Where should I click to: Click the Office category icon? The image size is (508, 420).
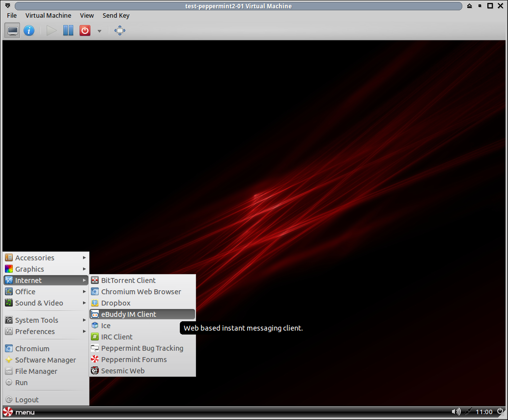(x=9, y=292)
